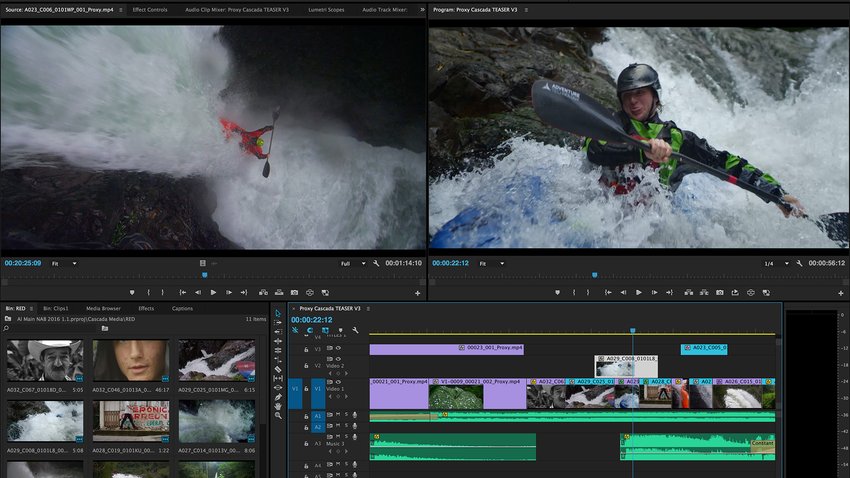Image resolution: width=850 pixels, height=478 pixels.
Task: Open Bin: RED panel menu
Action: 31,308
